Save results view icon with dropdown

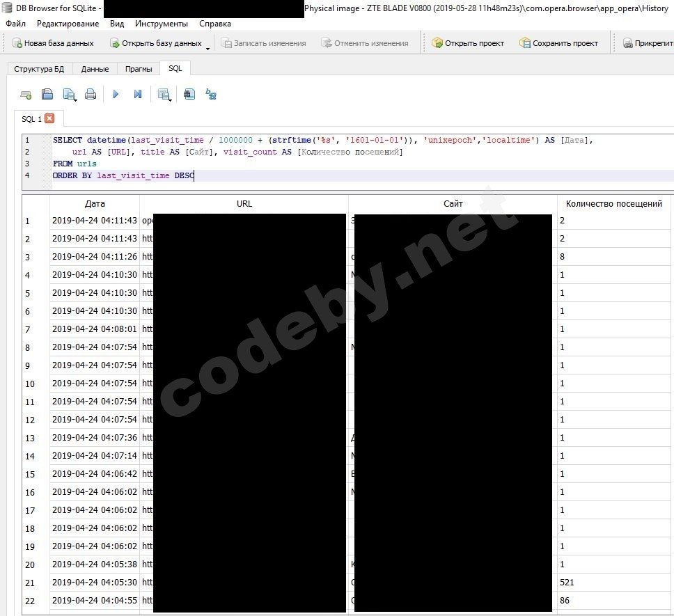tap(164, 95)
